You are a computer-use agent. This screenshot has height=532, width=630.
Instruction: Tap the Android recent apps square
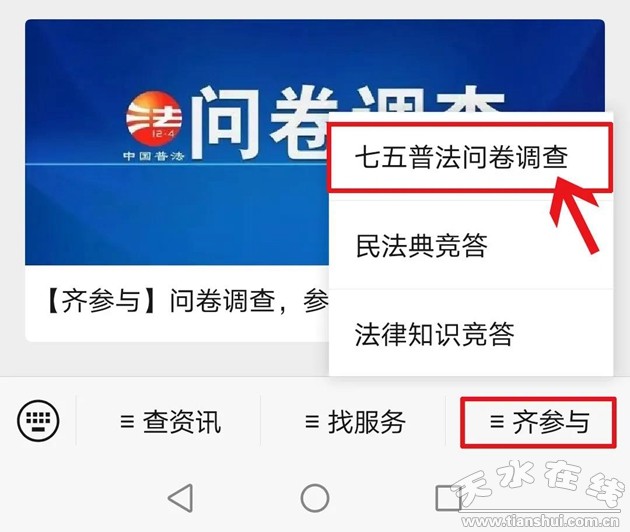448,498
